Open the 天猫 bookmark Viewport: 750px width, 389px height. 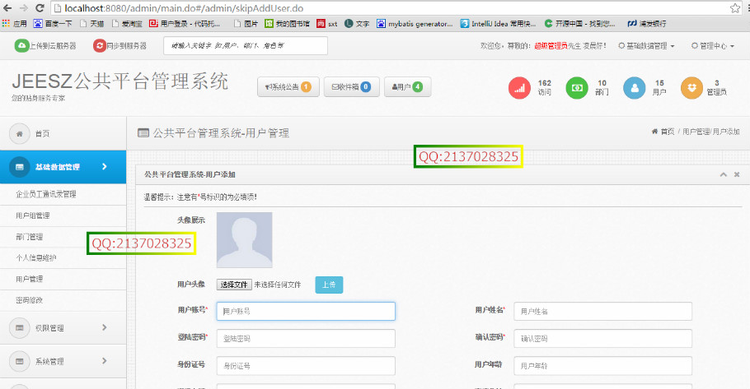[92, 23]
